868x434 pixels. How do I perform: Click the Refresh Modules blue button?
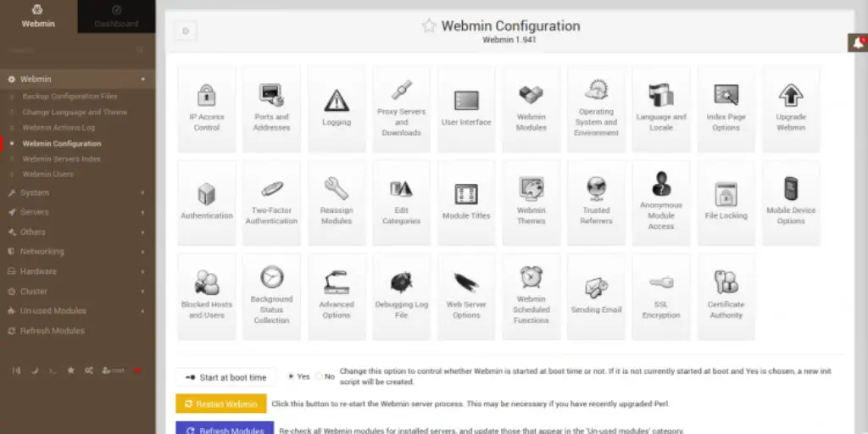[x=225, y=429]
